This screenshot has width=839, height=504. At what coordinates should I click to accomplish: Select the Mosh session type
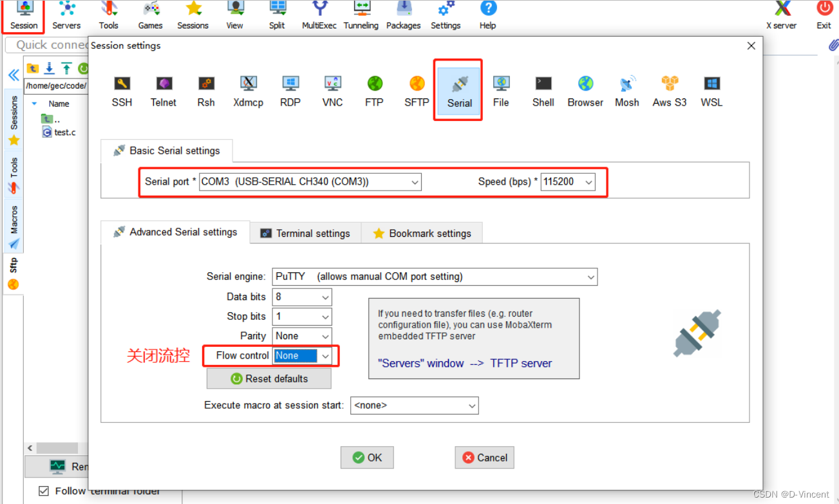coord(627,91)
